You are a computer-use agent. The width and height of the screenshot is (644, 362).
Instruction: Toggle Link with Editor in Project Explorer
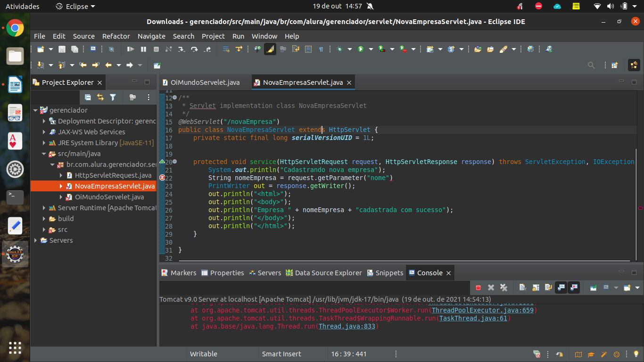(100, 97)
